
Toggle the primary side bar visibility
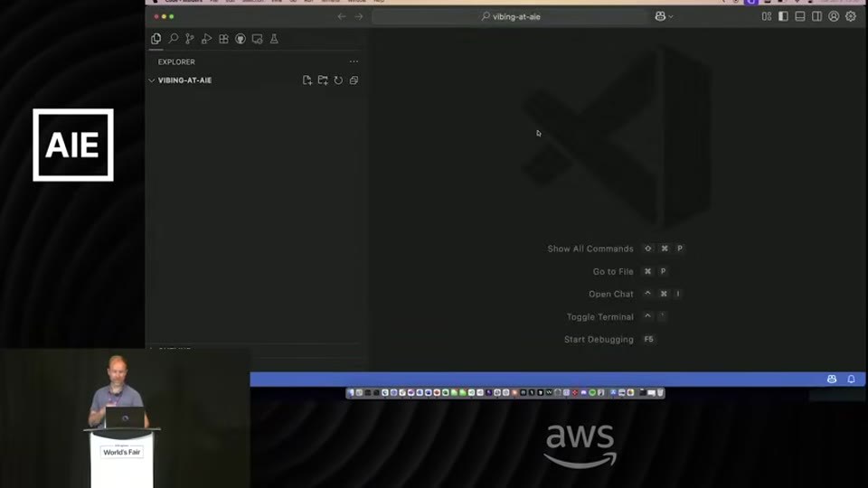coord(783,16)
